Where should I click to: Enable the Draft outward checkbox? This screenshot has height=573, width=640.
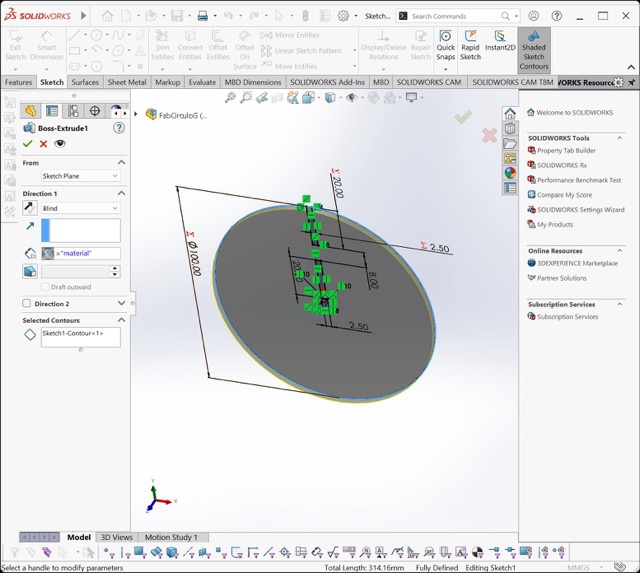click(x=45, y=287)
